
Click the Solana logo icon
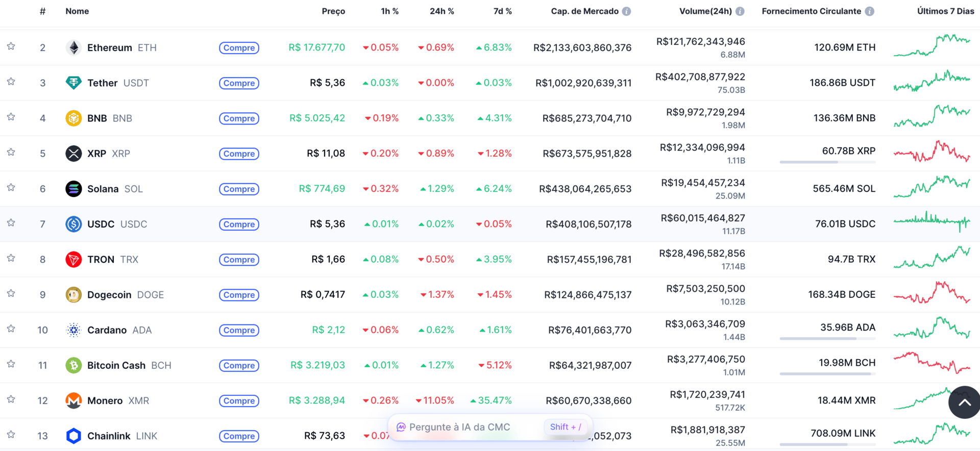(x=73, y=189)
